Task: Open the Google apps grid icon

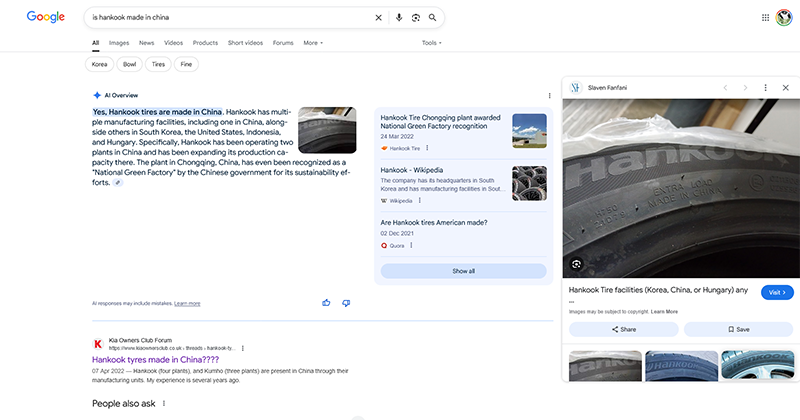Action: (765, 17)
